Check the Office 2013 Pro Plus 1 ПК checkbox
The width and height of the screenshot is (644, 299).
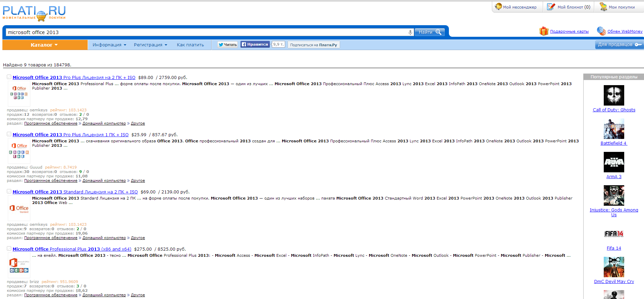pos(9,134)
